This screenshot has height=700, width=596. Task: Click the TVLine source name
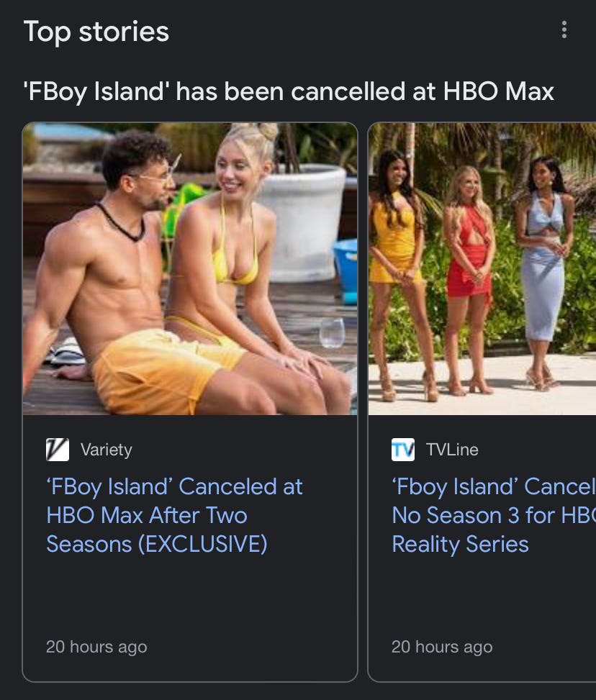click(452, 450)
